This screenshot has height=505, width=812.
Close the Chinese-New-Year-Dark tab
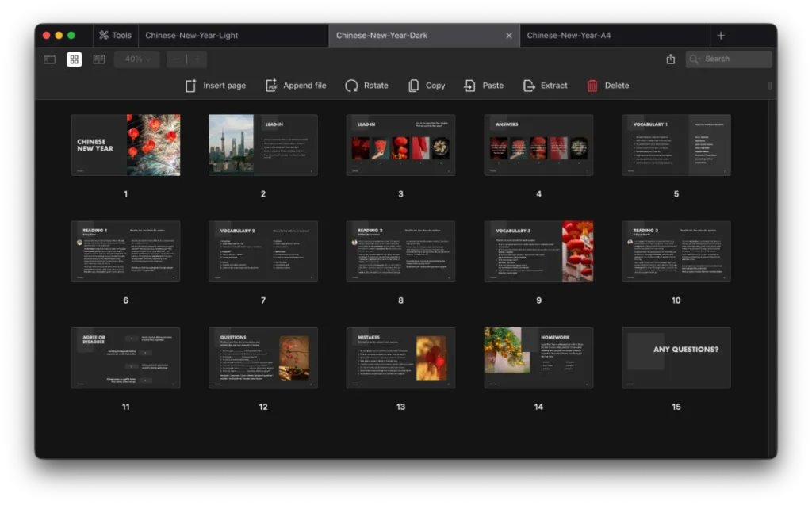(509, 36)
